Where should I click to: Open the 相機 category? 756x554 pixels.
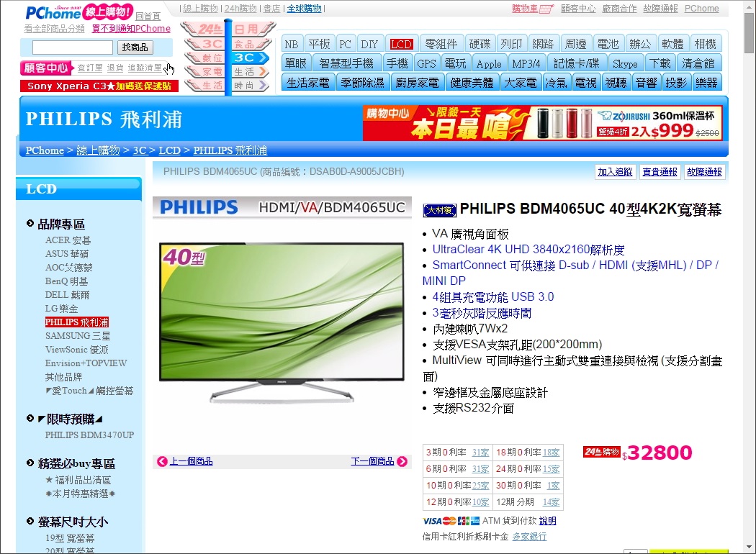706,45
